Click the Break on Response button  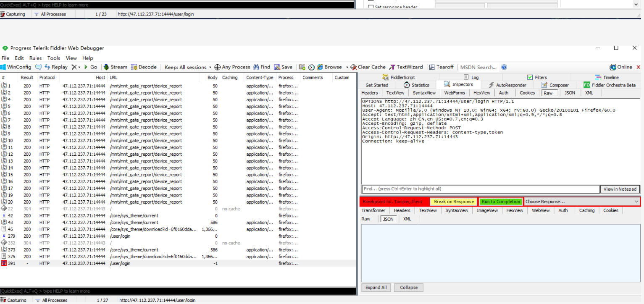tap(454, 202)
